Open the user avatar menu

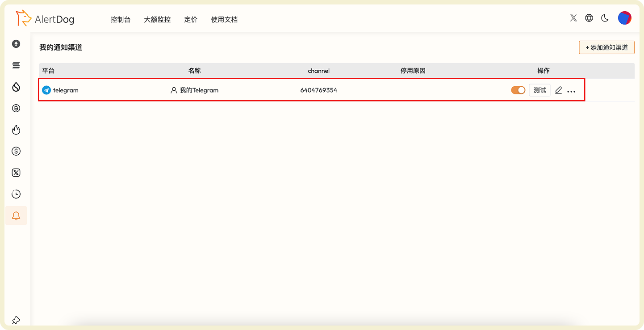click(624, 18)
